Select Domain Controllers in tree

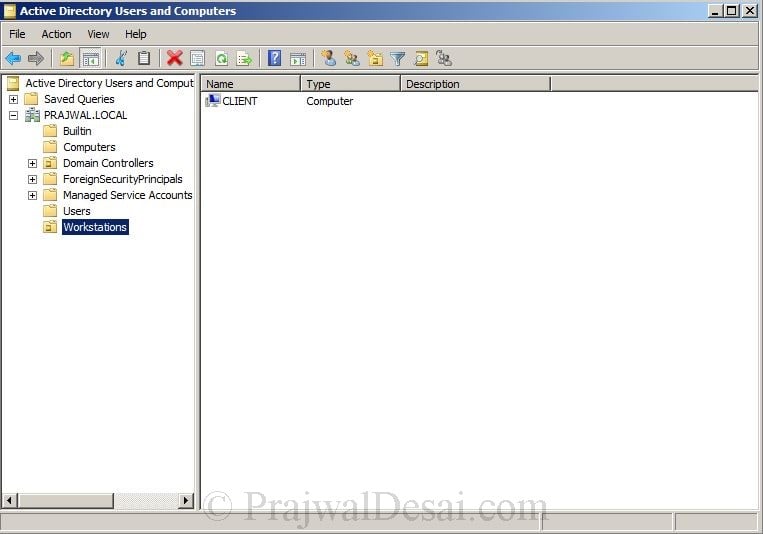coord(108,163)
